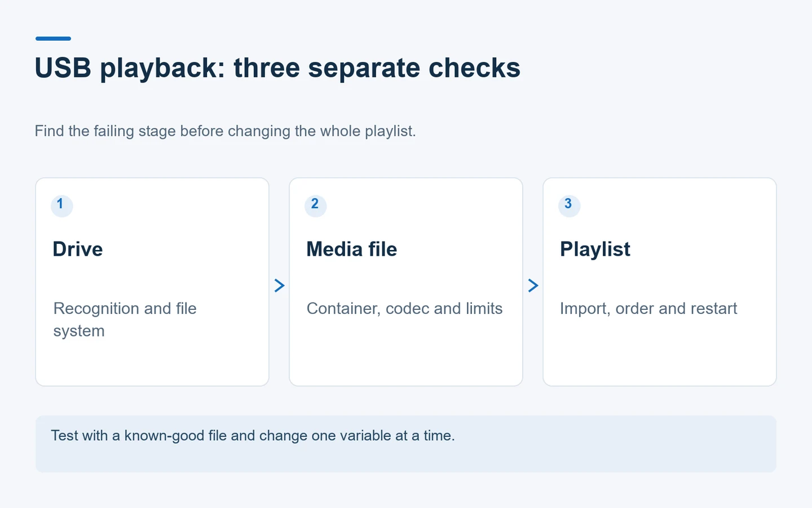The image size is (812, 508).
Task: Select the Drive card heading
Action: 78,249
